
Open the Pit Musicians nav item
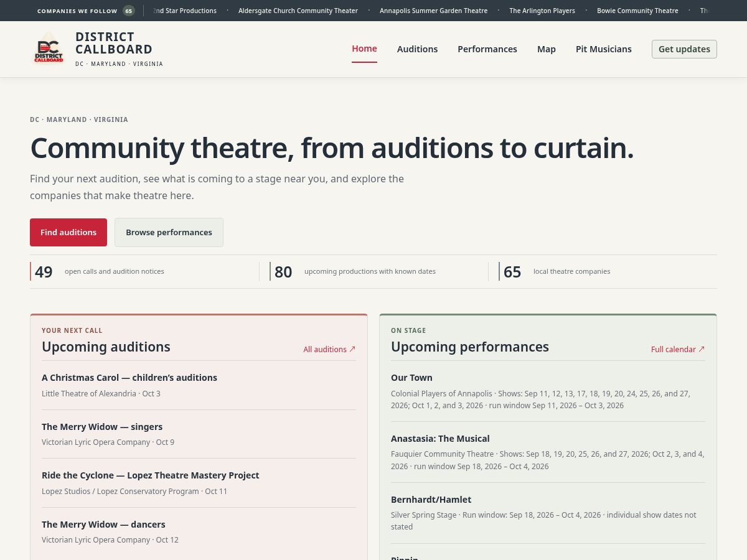pyautogui.click(x=603, y=49)
